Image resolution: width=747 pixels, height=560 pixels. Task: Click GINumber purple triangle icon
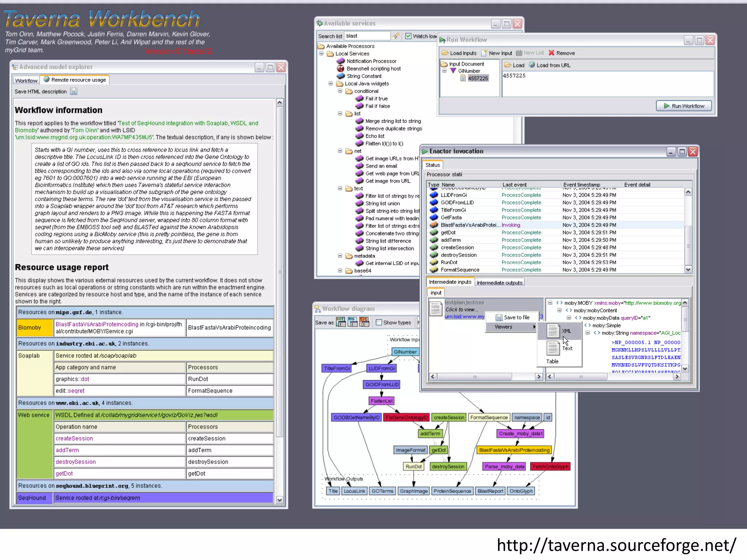[453, 71]
